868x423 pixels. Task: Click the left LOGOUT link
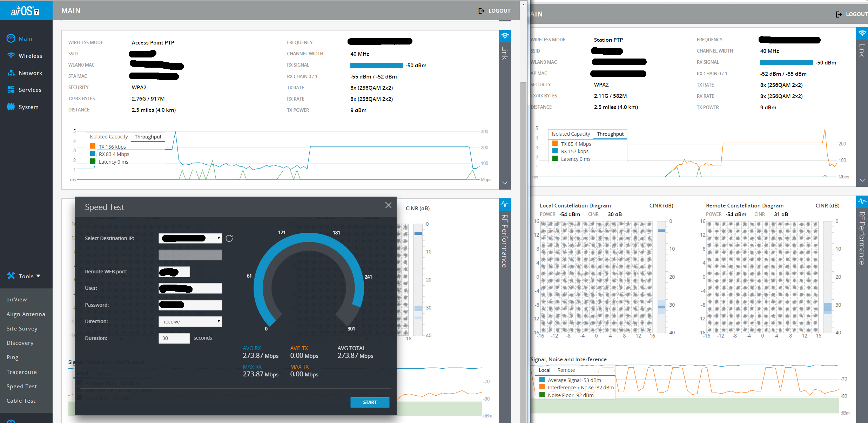tap(494, 11)
